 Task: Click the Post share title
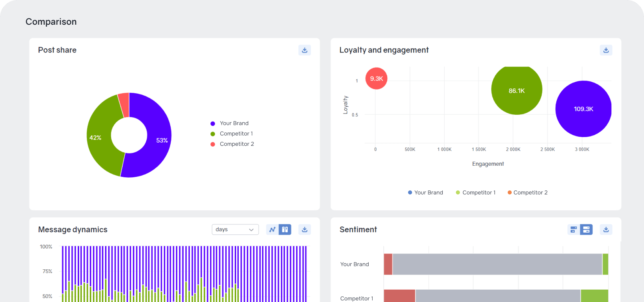click(x=57, y=50)
